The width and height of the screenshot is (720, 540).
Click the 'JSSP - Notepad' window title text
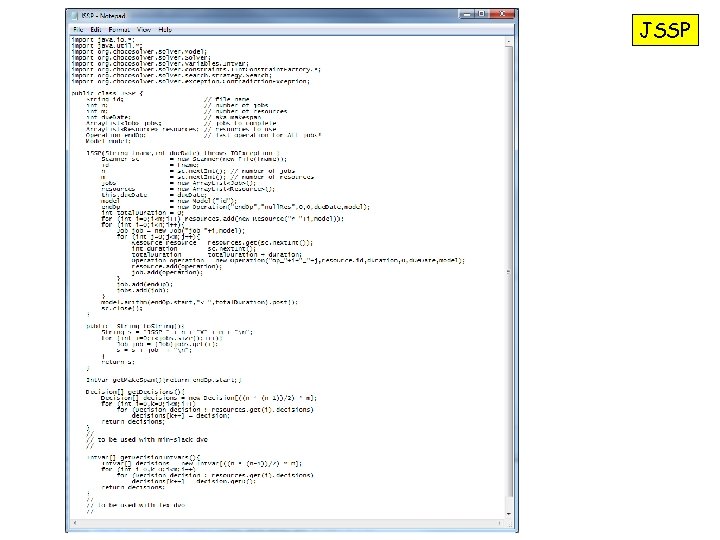[x=103, y=16]
